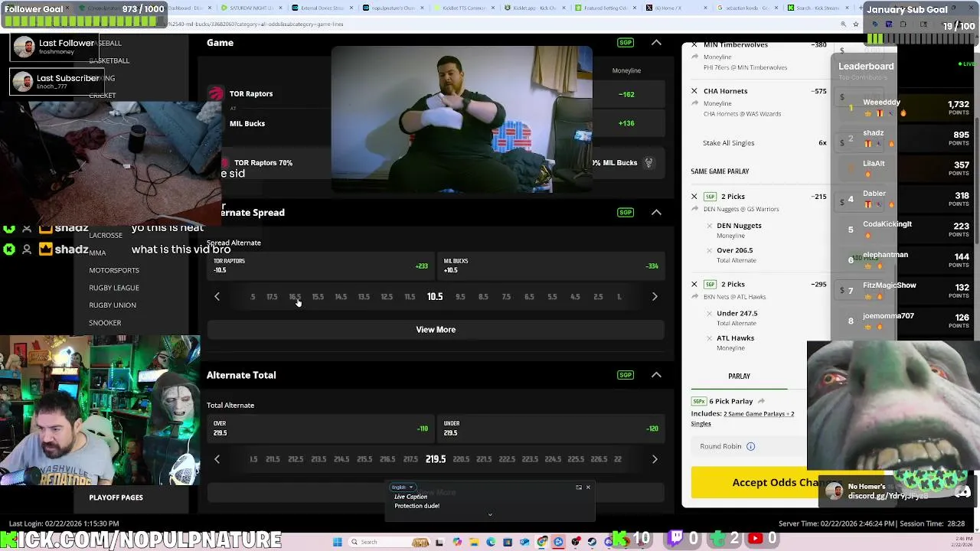Click the SGP badge beside Alternate Total
Viewport: 980px width, 551px height.
pos(626,375)
